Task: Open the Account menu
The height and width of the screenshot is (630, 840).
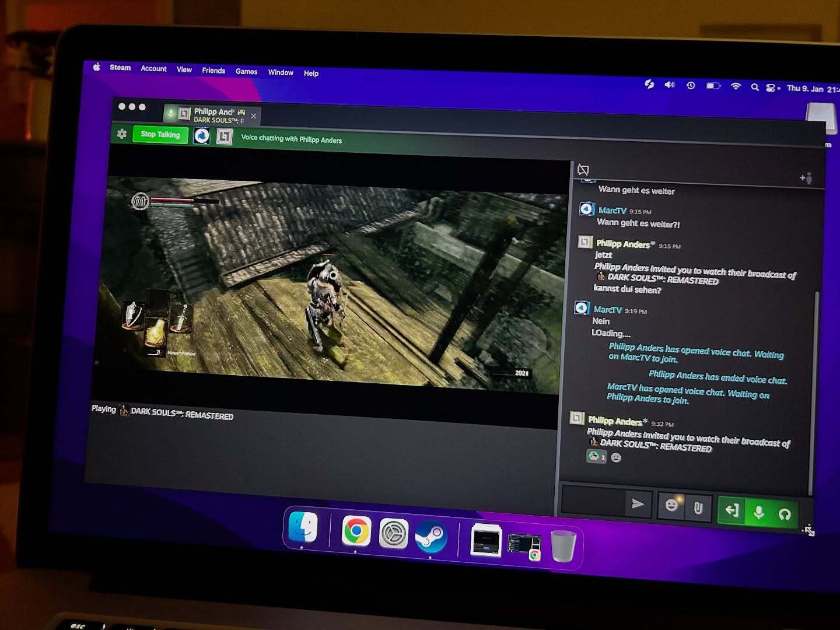Action: (x=153, y=68)
